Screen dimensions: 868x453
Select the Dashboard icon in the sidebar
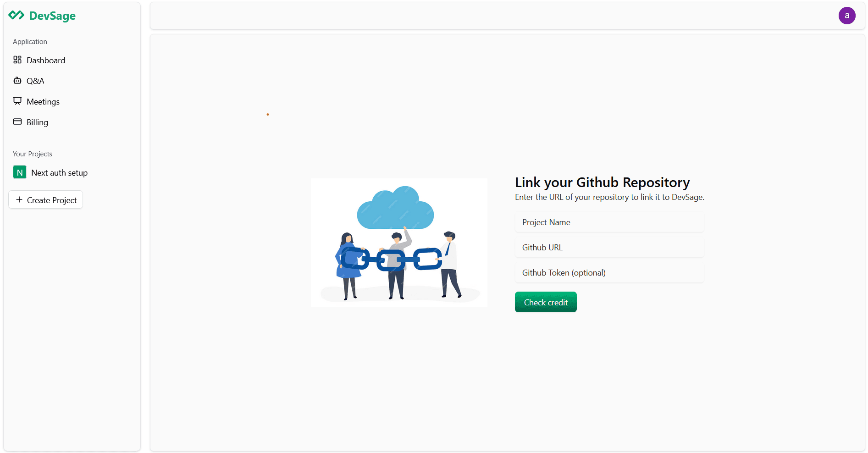tap(17, 60)
